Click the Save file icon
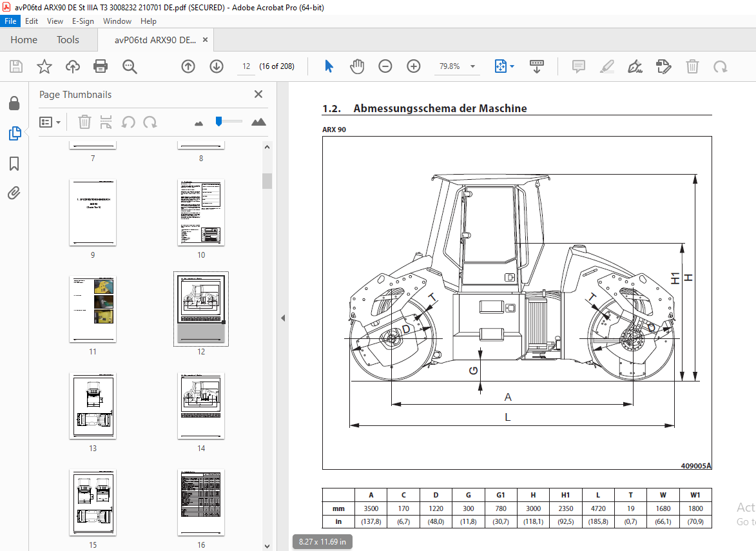Viewport: 756px width, 551px height. pos(16,66)
